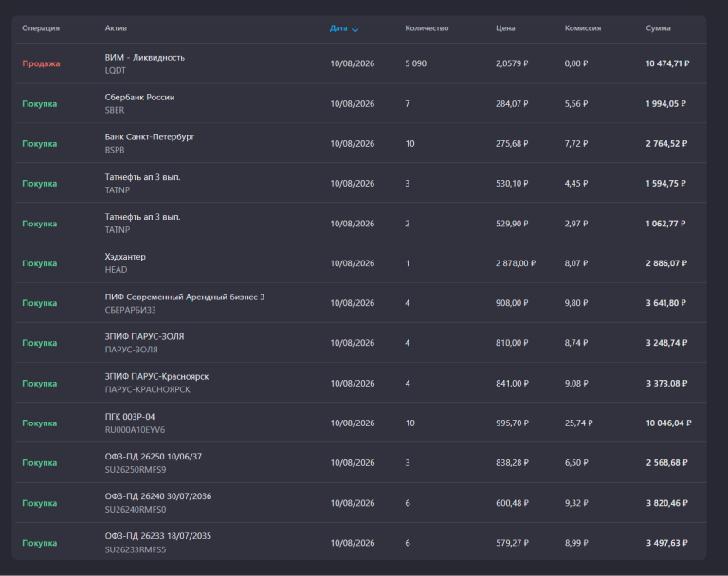Click the SBER ticker
728x576 pixels.
point(114,111)
